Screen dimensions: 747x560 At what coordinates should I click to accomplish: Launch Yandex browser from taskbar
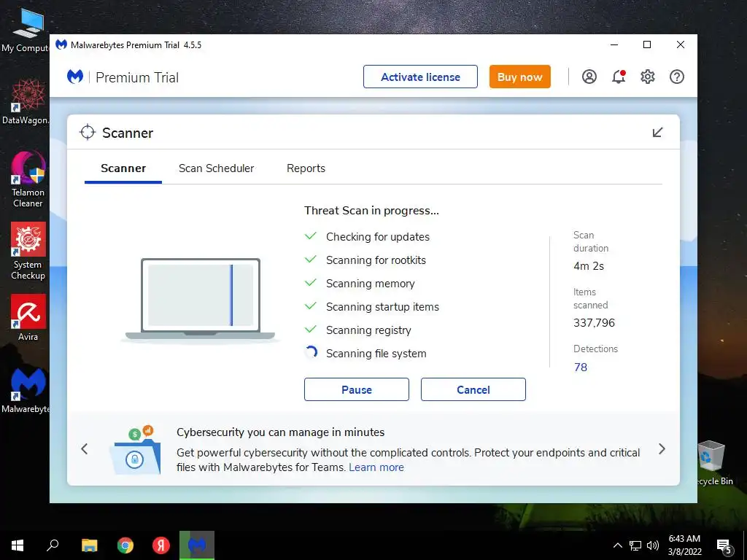[x=161, y=545]
